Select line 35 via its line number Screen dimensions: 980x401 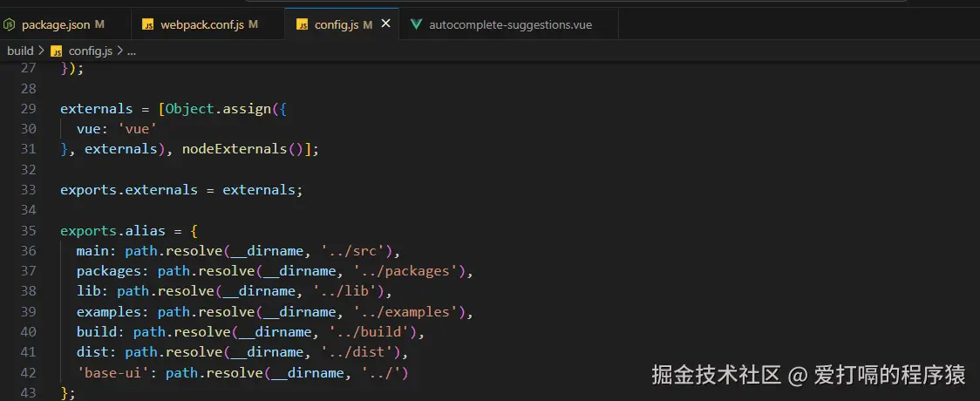tap(28, 231)
